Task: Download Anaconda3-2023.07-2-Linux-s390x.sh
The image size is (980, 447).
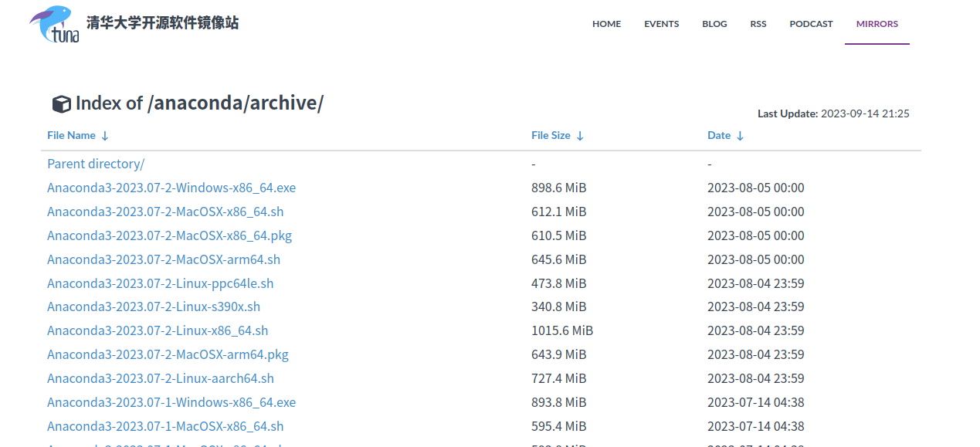Action: (x=154, y=306)
